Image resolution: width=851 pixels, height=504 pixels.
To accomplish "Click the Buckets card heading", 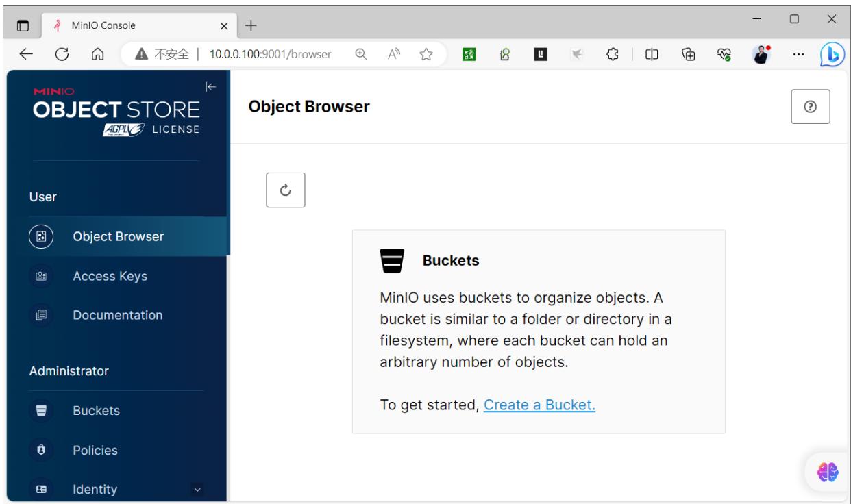I will [451, 260].
